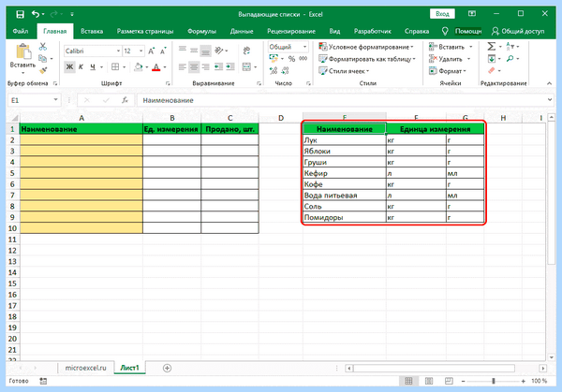This screenshot has width=562, height=392.
Task: Click the cell Borders icon
Action: 115,67
